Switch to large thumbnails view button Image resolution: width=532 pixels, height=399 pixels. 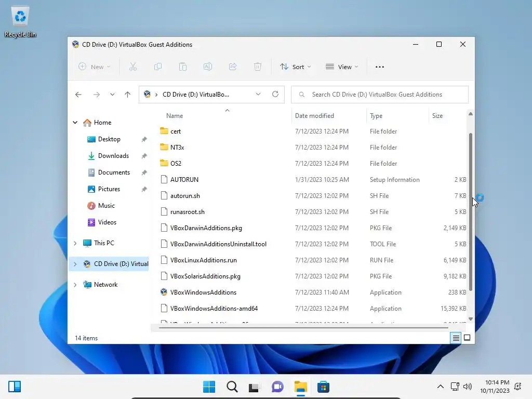467,338
